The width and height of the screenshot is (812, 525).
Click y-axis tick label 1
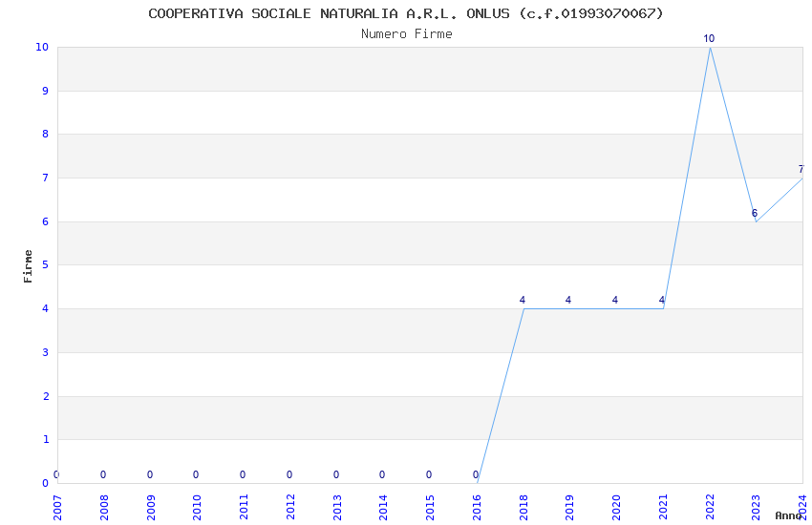[46, 440]
